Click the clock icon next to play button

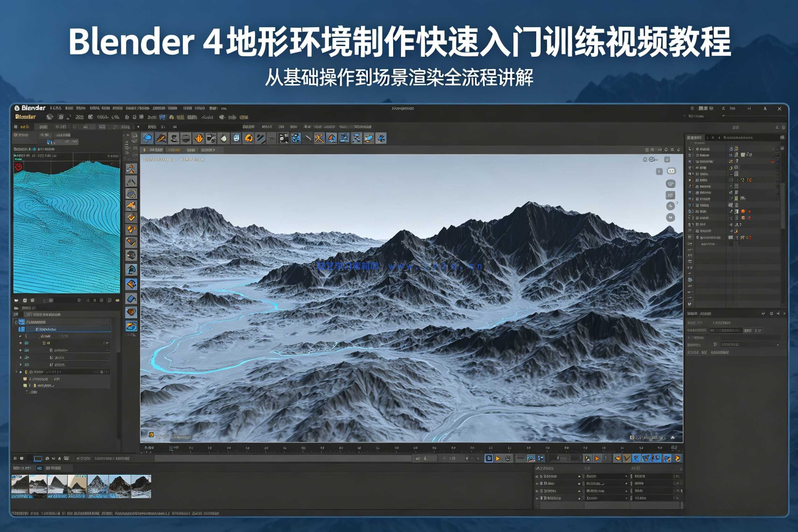(x=507, y=458)
